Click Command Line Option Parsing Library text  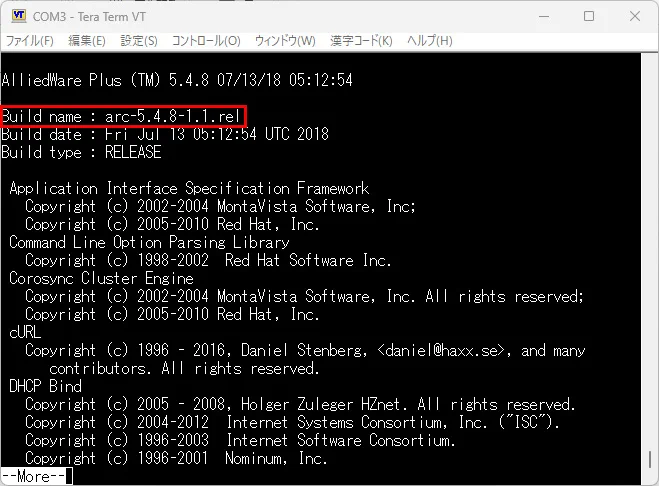[149, 242]
